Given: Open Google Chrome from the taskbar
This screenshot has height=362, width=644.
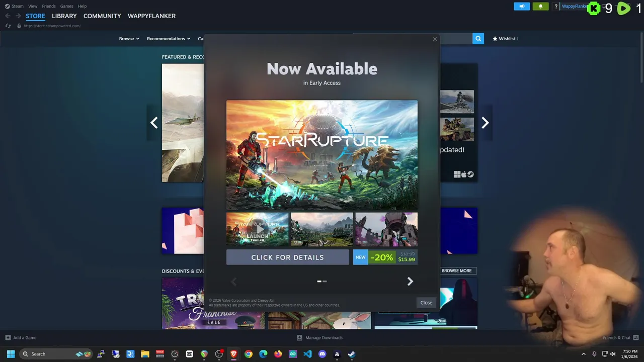Looking at the screenshot, I should 249,354.
